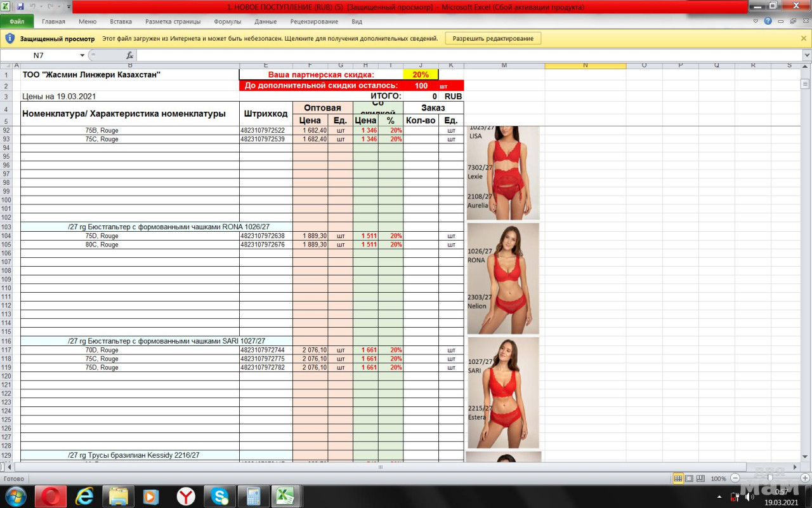Open the Calculator from the taskbar
The width and height of the screenshot is (812, 508).
[254, 496]
